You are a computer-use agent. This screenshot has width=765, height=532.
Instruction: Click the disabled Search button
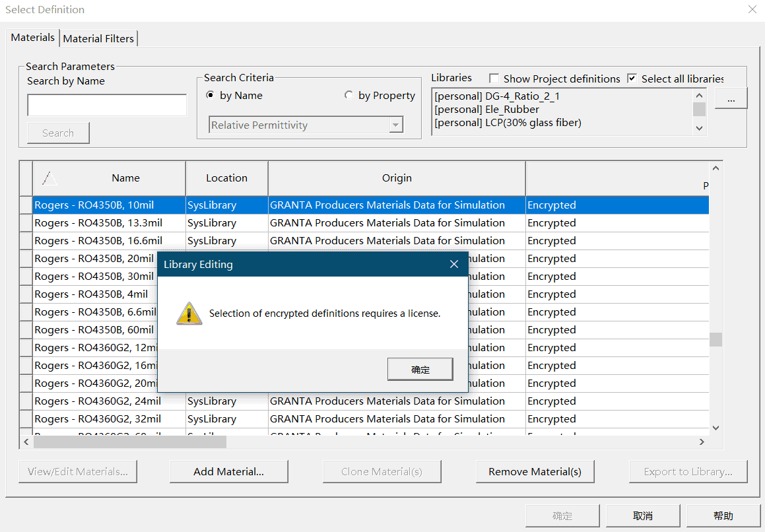[58, 133]
